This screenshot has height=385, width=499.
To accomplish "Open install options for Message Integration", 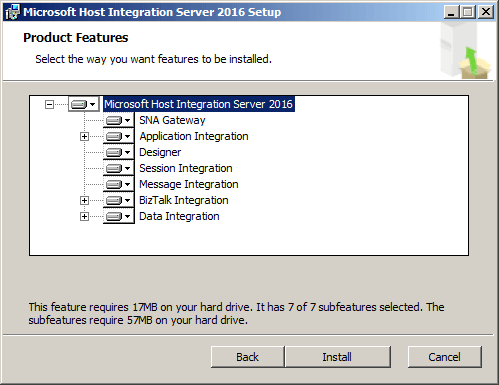I will click(x=118, y=184).
